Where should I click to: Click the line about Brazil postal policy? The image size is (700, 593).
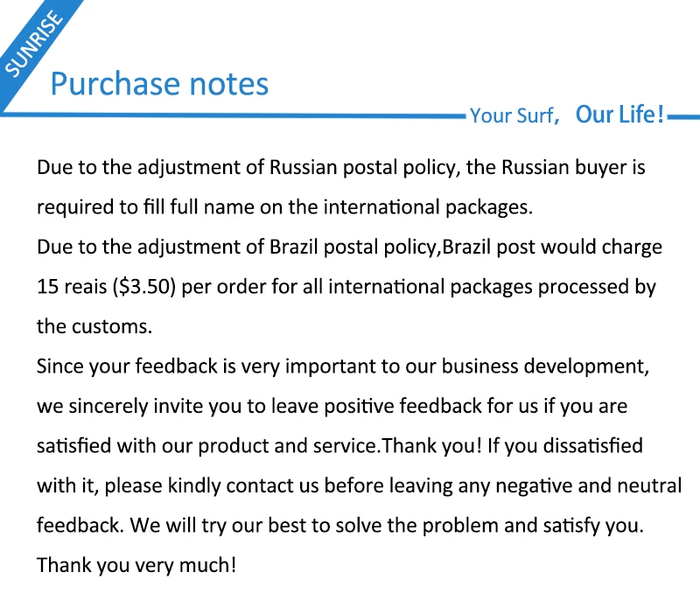click(x=349, y=248)
